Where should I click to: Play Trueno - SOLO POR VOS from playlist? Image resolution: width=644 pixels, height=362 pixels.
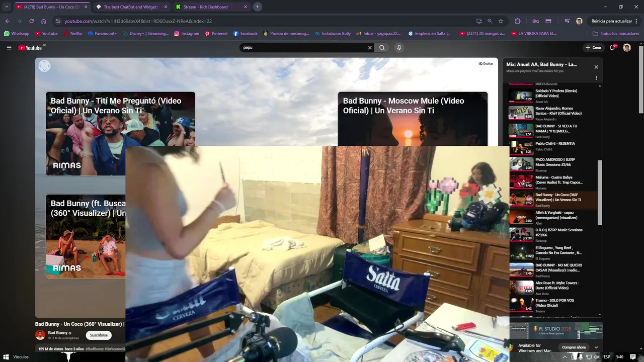(x=552, y=305)
